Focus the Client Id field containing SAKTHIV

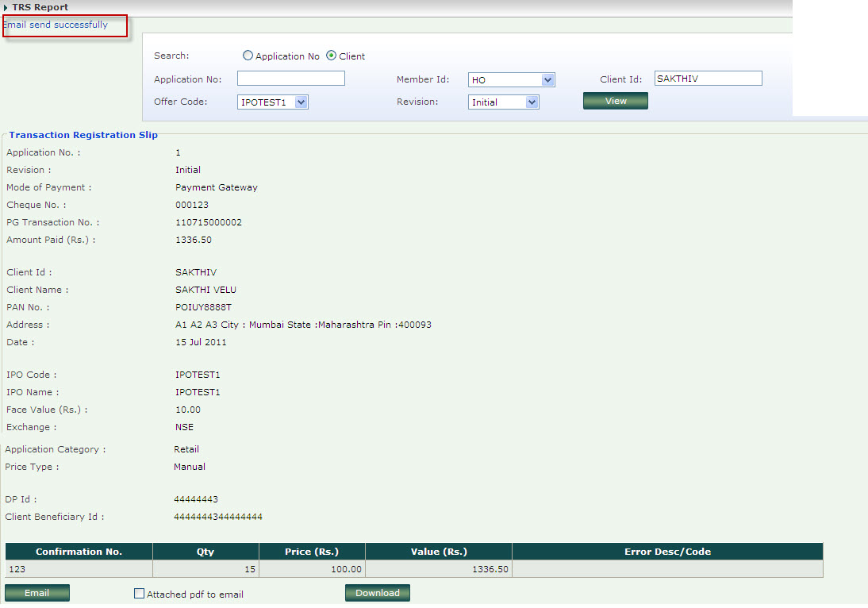coord(708,79)
